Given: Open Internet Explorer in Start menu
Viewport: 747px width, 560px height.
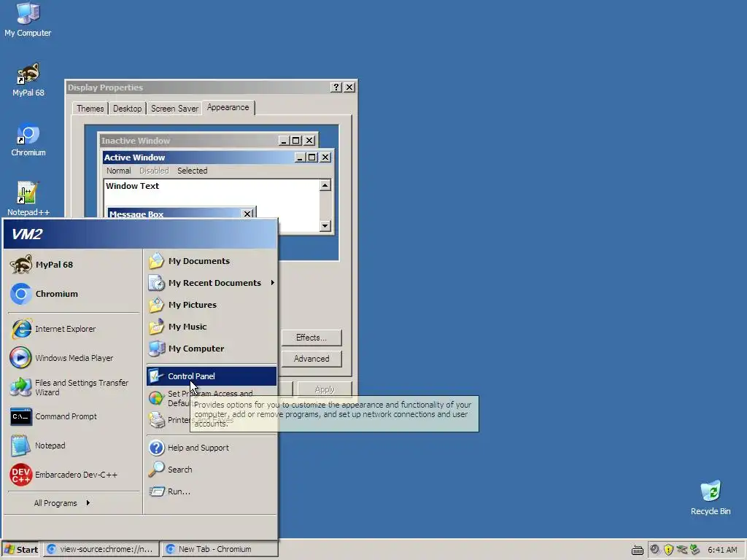Looking at the screenshot, I should (74, 329).
